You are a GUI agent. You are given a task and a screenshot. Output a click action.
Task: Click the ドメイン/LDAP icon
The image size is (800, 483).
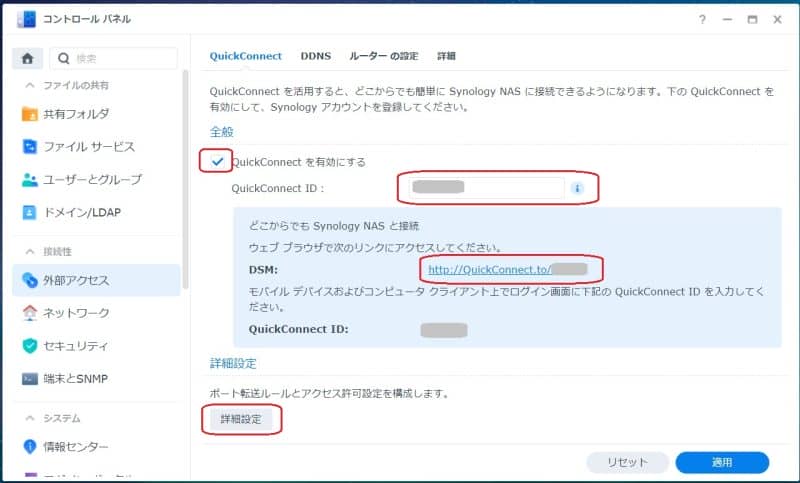coord(30,212)
